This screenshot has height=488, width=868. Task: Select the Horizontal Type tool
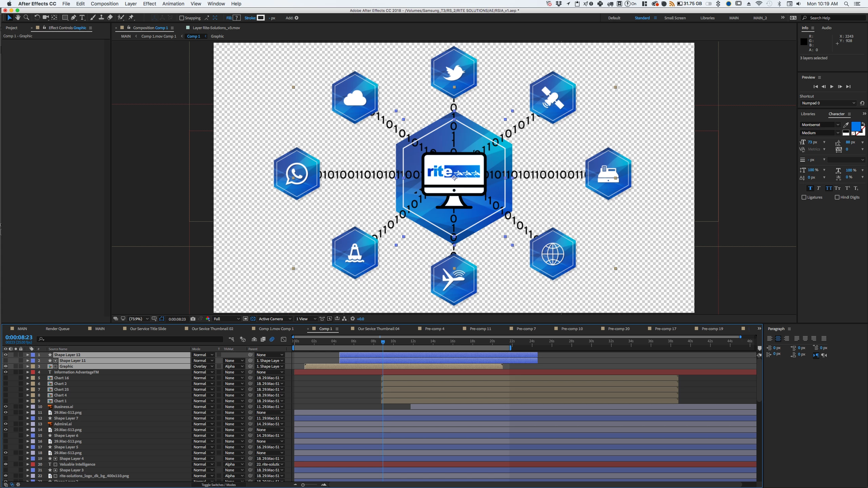(x=82, y=18)
